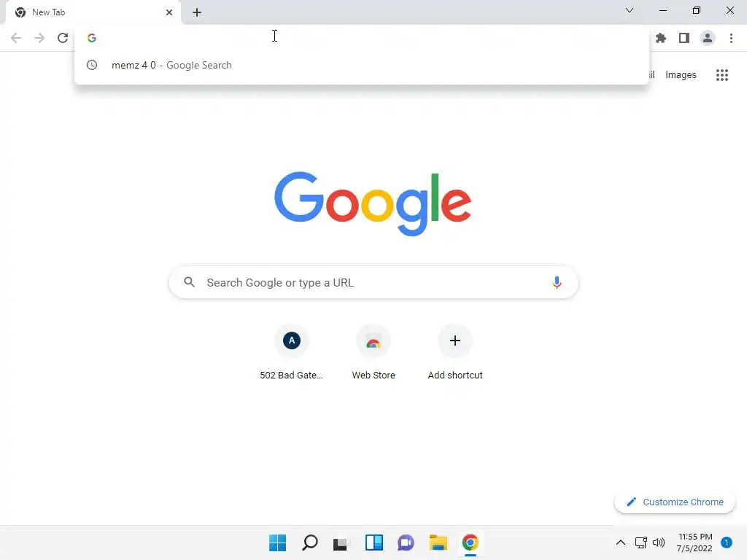Open taskbar Search magnifier
The width and height of the screenshot is (747, 560).
tap(309, 542)
